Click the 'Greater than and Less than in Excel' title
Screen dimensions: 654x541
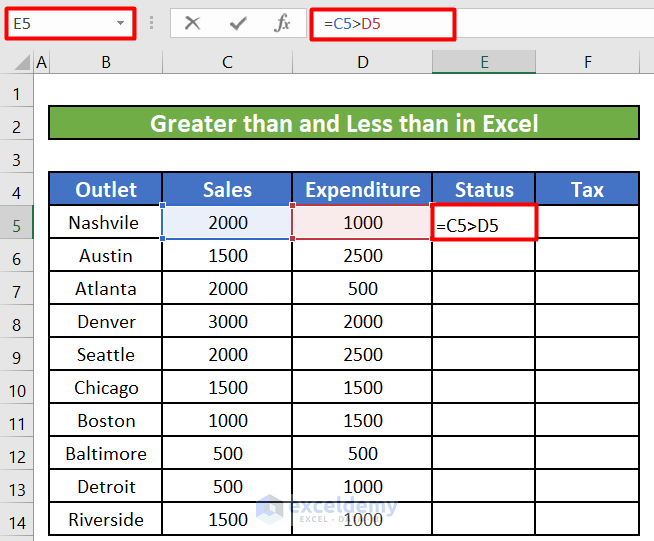pyautogui.click(x=344, y=123)
